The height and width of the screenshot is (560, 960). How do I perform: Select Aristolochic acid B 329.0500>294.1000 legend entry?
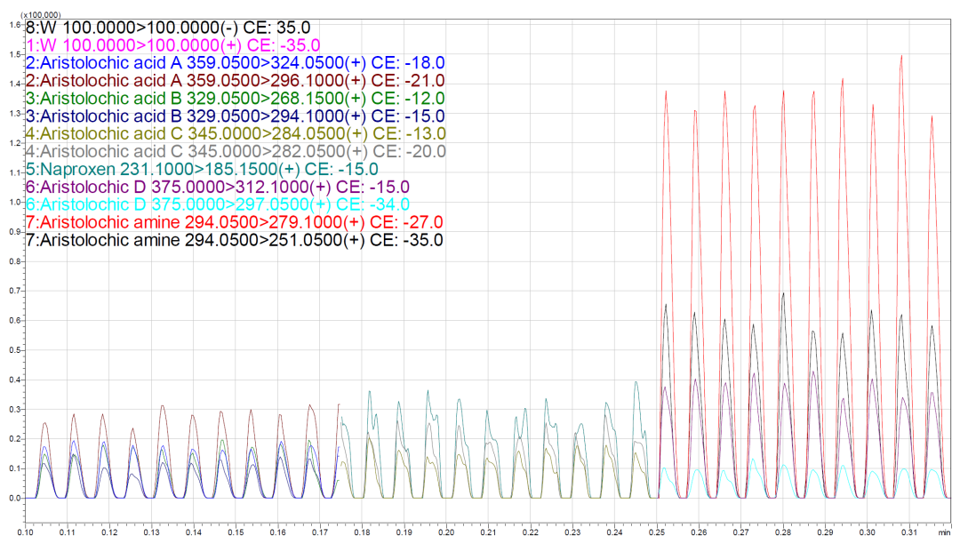pyautogui.click(x=235, y=116)
